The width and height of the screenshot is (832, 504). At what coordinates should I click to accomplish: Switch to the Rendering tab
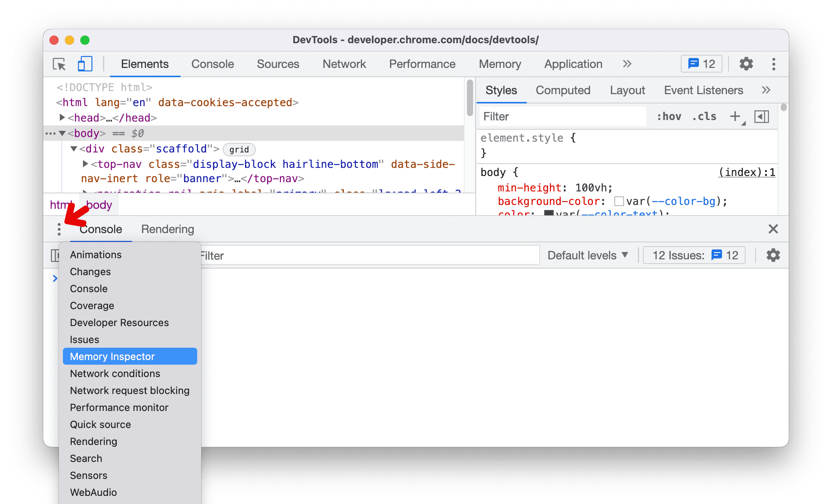click(167, 229)
